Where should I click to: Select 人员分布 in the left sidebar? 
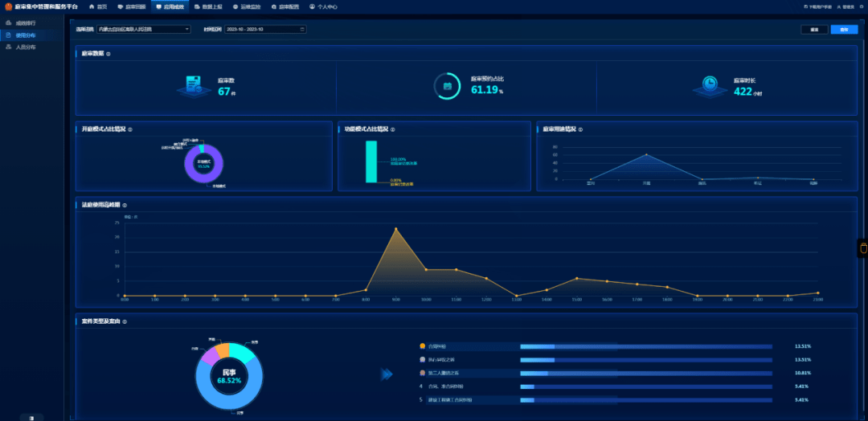(26, 47)
